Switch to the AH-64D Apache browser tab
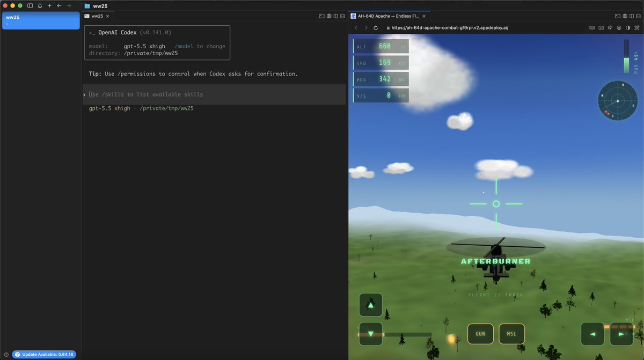Screen dimensions: 644x360 pos(389,16)
